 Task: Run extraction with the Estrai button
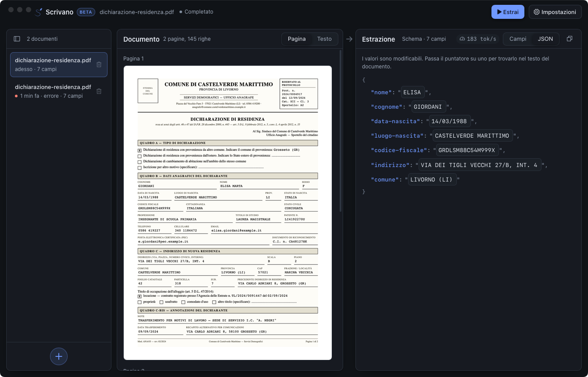[508, 12]
